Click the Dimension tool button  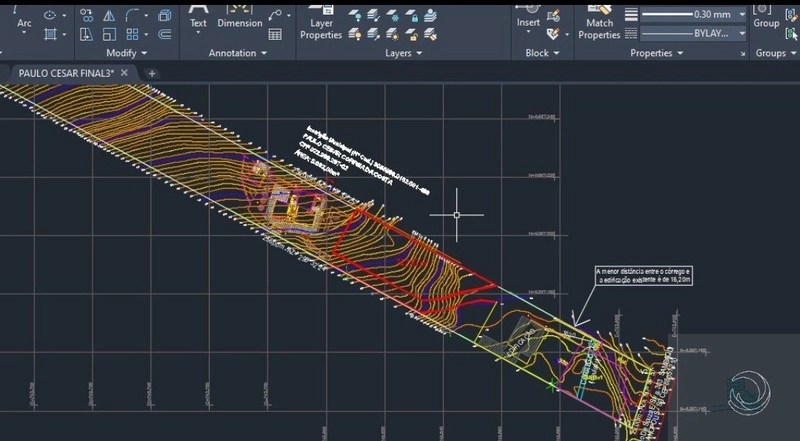click(240, 18)
